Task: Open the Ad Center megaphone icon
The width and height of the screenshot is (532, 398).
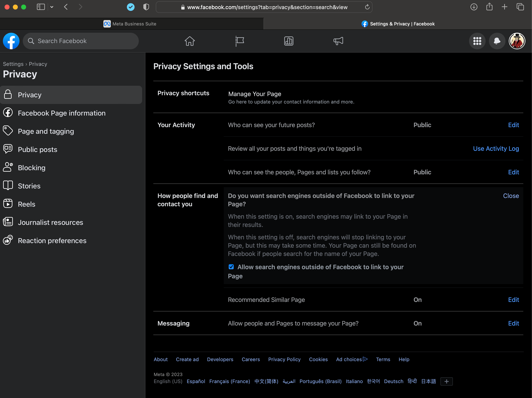Action: coord(338,41)
